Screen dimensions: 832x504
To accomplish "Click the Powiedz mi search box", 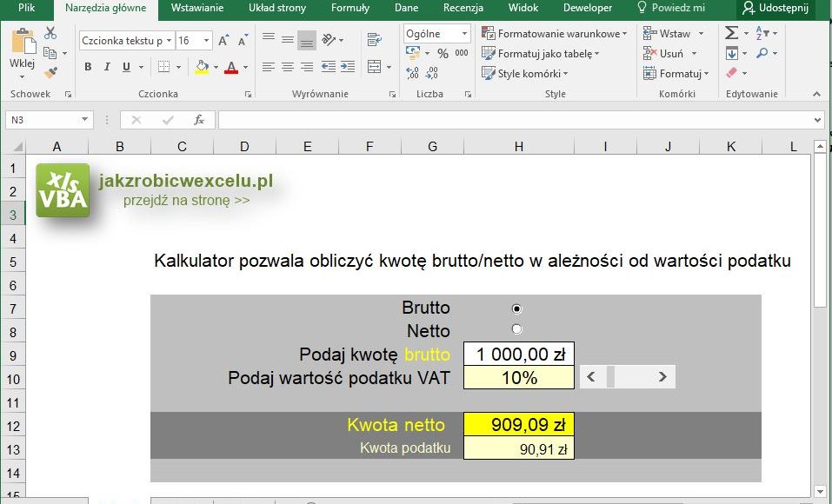I will (671, 8).
